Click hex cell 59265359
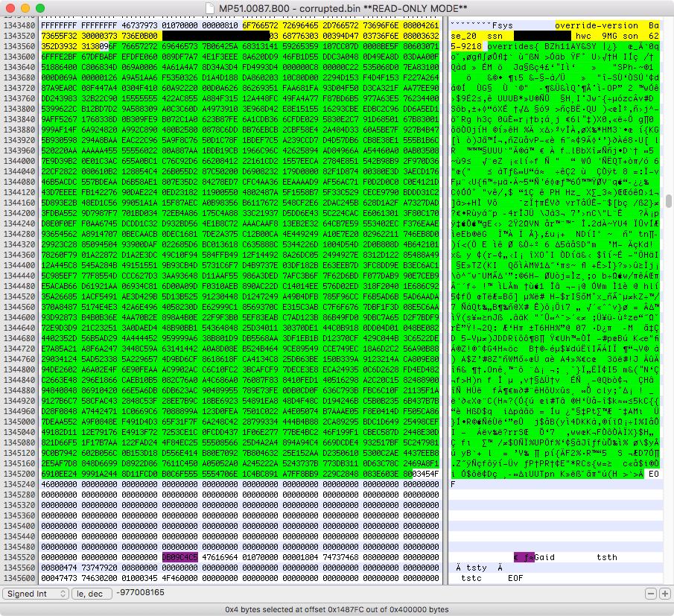Viewport: 674px width, 616px height. tap(300, 46)
